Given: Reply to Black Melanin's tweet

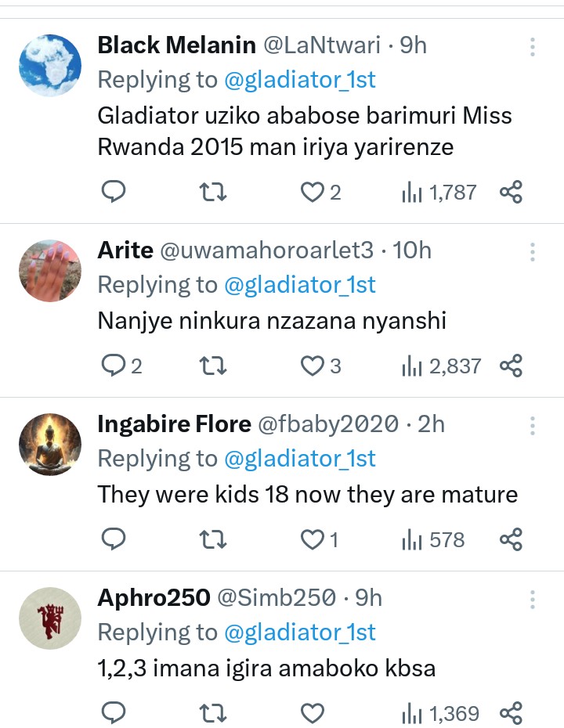Looking at the screenshot, I should (114, 192).
